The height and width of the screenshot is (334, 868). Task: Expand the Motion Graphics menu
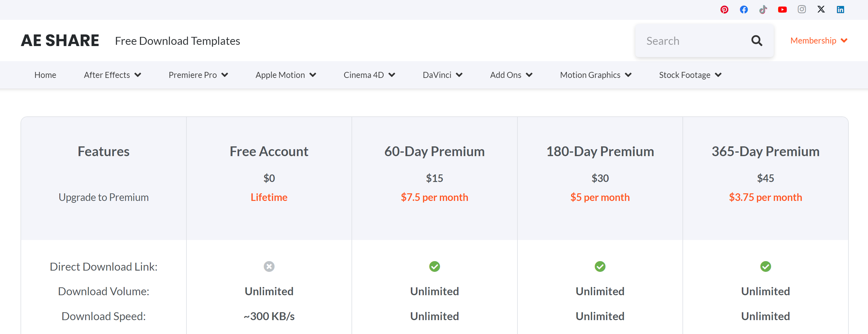pyautogui.click(x=595, y=75)
